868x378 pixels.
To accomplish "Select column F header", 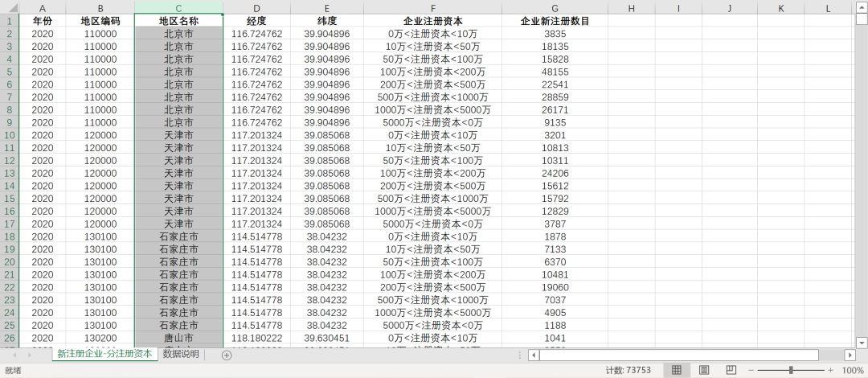I will point(433,8).
